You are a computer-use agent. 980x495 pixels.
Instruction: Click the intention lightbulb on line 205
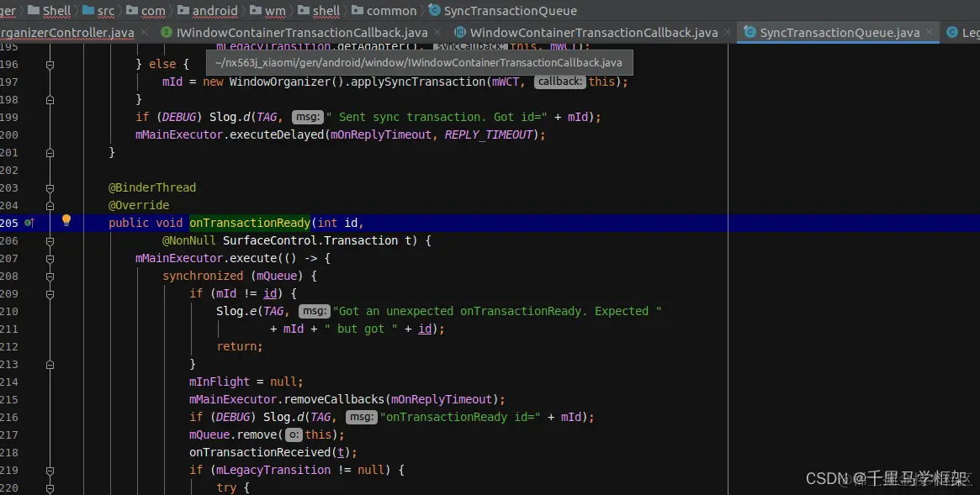66,219
